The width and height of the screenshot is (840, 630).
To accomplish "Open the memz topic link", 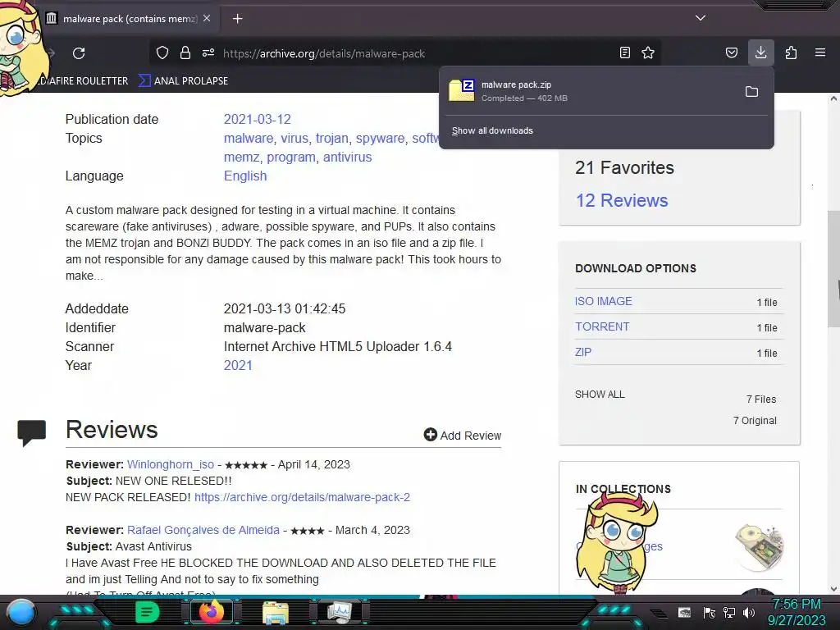I will coord(241,157).
